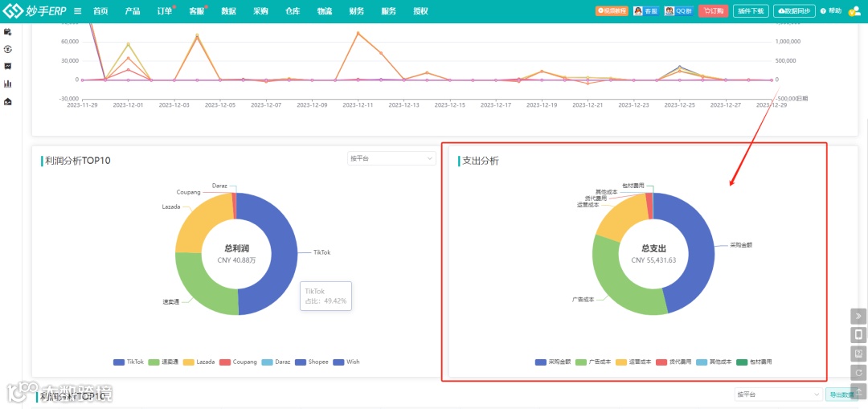Click the 总利润 CNY 40.88万 center text

tap(236, 254)
